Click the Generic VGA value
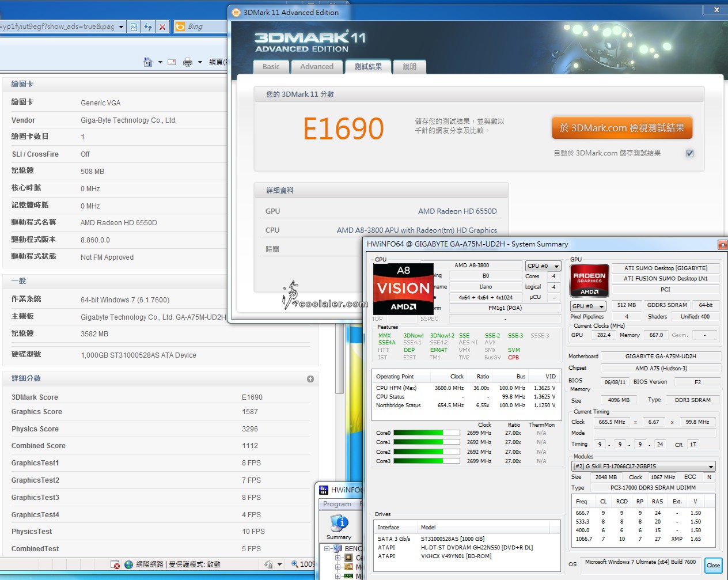728x580 pixels. 101,103
